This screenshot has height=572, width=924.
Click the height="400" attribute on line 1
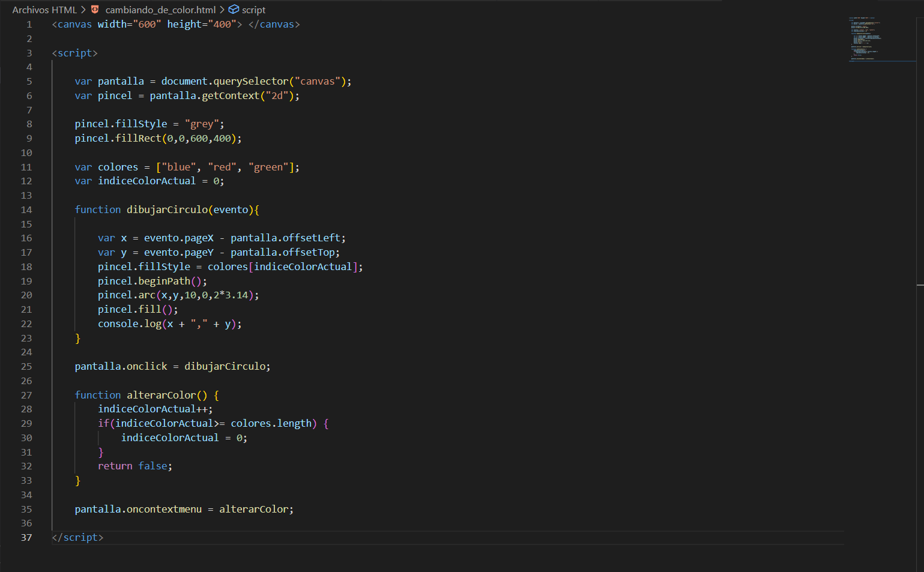[x=202, y=25]
